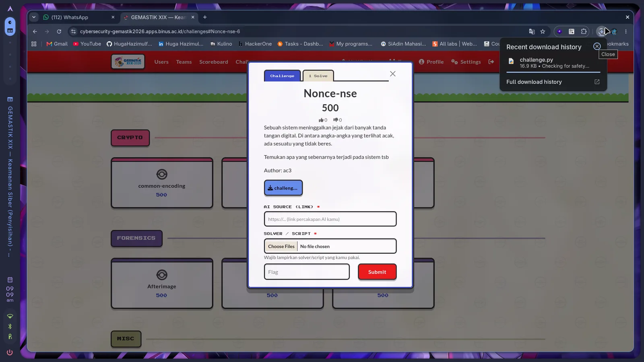
Task: View site information icon in the address bar
Action: 73,31
